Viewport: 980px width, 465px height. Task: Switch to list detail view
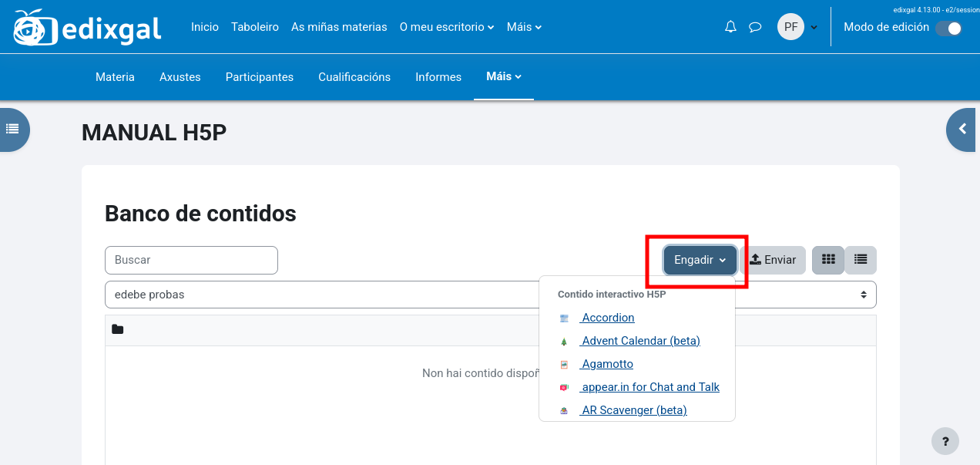[861, 260]
